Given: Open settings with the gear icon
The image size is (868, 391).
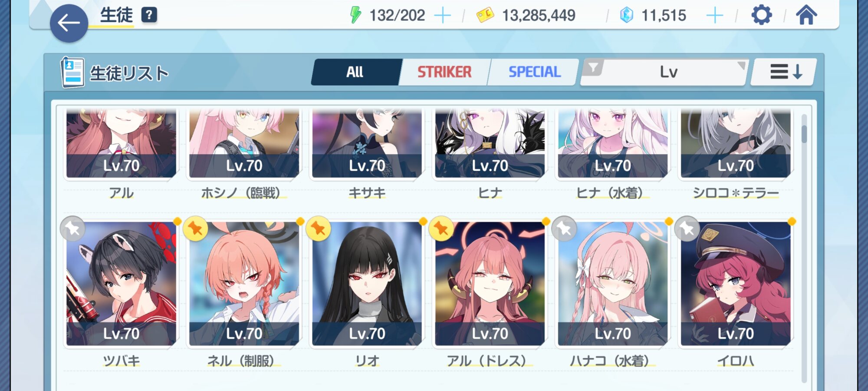Looking at the screenshot, I should (x=762, y=15).
